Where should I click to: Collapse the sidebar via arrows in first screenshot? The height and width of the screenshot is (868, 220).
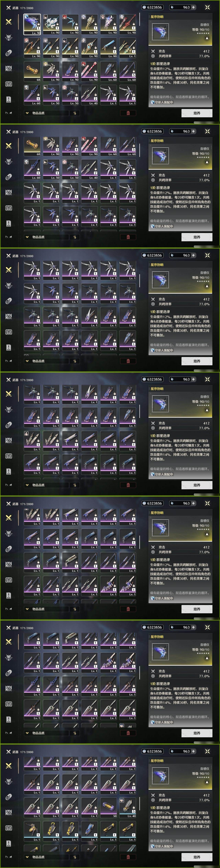[9, 113]
